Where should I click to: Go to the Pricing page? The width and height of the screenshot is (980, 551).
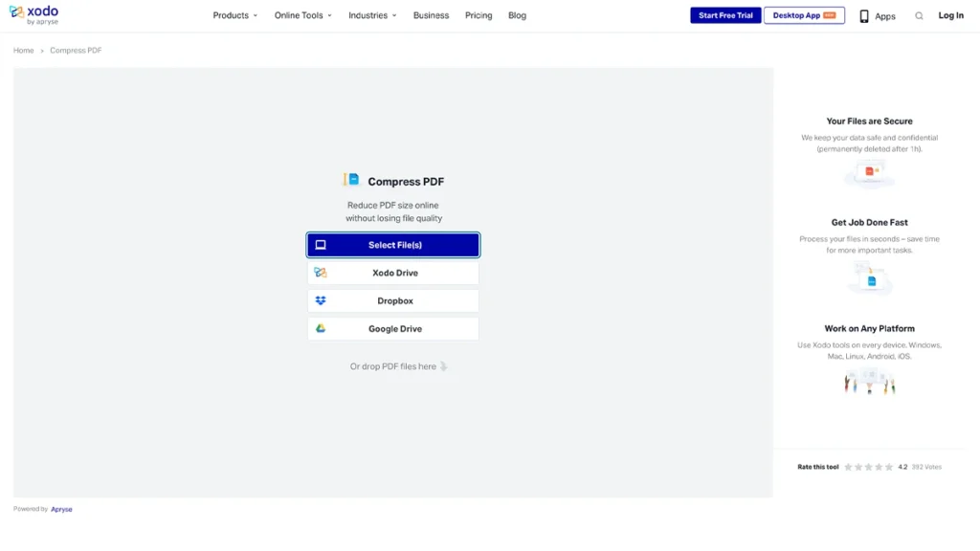click(x=479, y=15)
